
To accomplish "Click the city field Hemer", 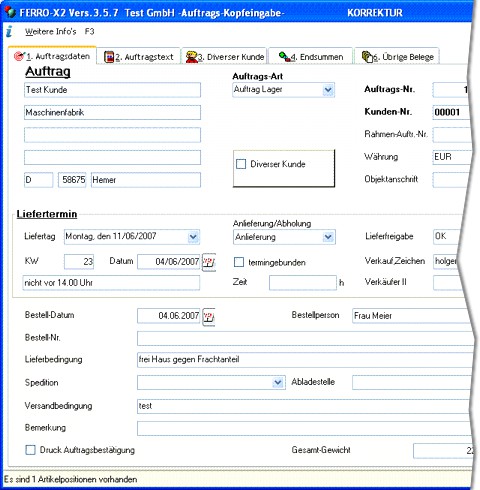I will [x=146, y=180].
